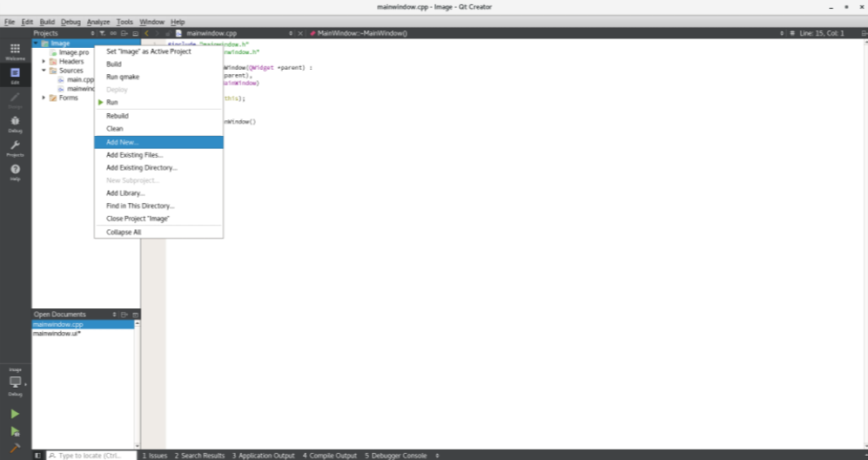
Task: Open the MainWindow::~MainWindow() symbol dropdown
Action: [782, 33]
